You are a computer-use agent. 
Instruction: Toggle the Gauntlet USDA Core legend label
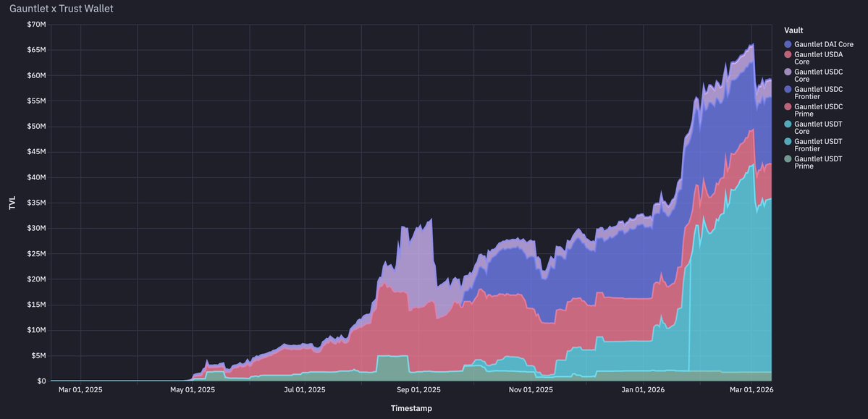[x=819, y=58]
